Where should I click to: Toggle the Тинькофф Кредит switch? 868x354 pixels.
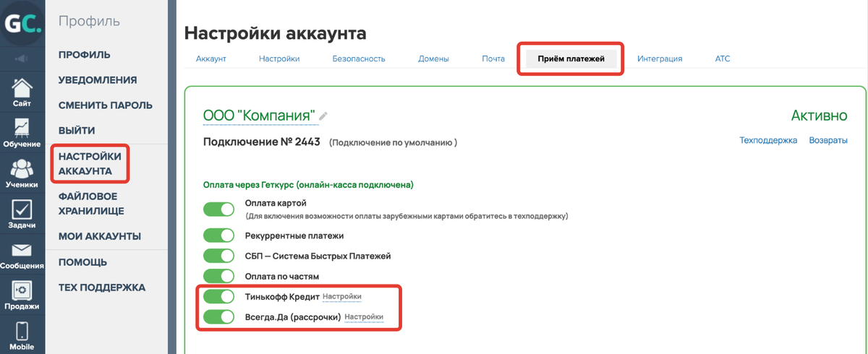tap(218, 296)
